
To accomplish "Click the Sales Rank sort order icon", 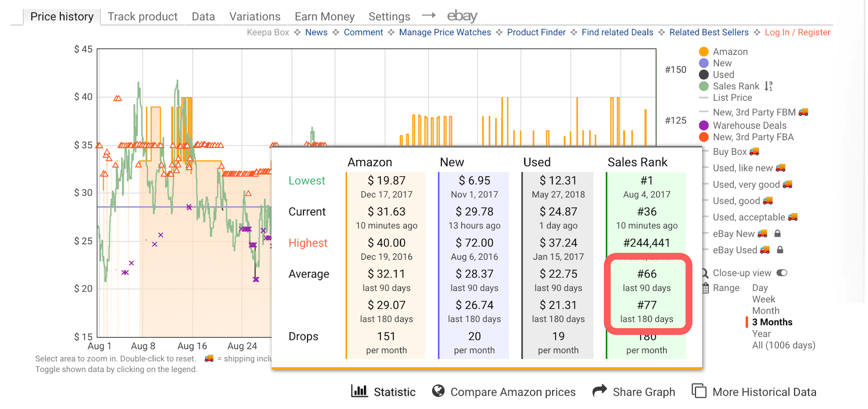I will (x=768, y=86).
